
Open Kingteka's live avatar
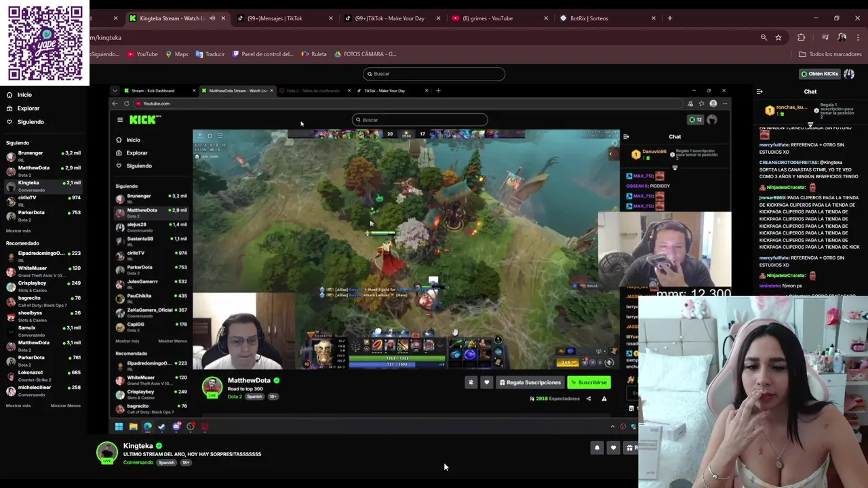107,453
